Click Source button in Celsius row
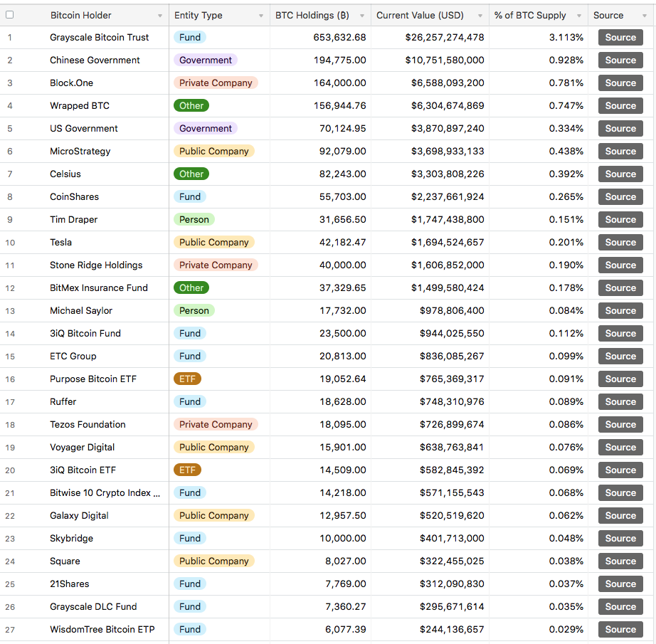656x644 pixels. (620, 174)
